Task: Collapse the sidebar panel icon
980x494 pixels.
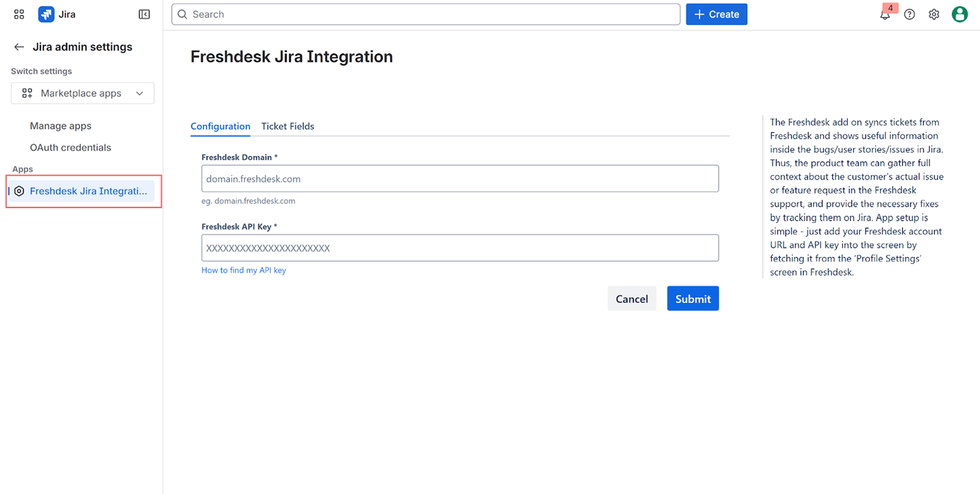Action: pos(144,14)
